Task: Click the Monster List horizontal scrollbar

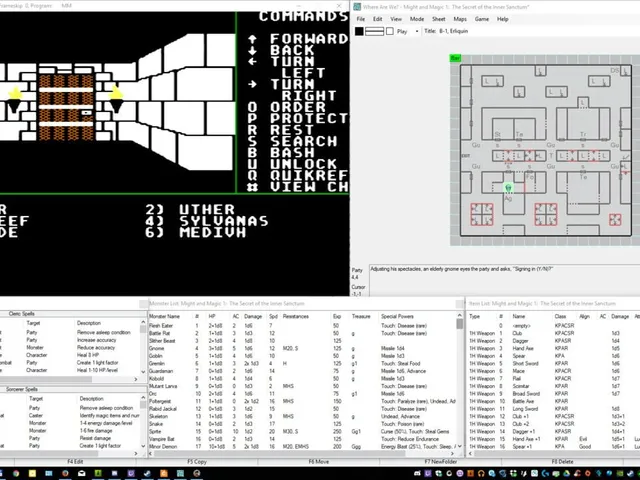Action: (x=301, y=453)
